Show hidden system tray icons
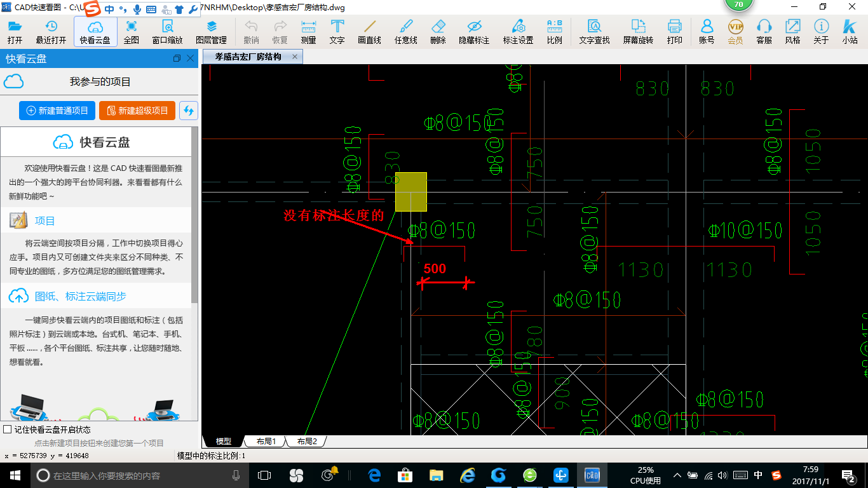This screenshot has height=488, width=868. [677, 475]
